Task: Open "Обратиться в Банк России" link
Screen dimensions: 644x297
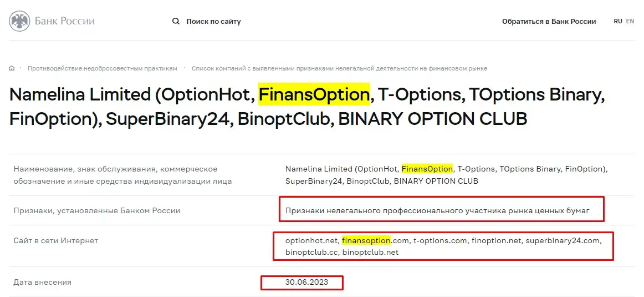Action: [549, 22]
